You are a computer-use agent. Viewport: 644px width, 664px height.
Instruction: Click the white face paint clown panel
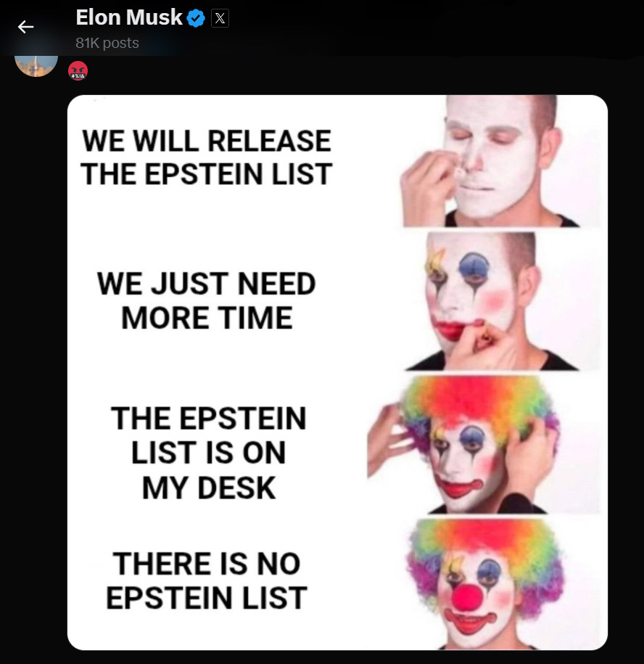(499, 161)
